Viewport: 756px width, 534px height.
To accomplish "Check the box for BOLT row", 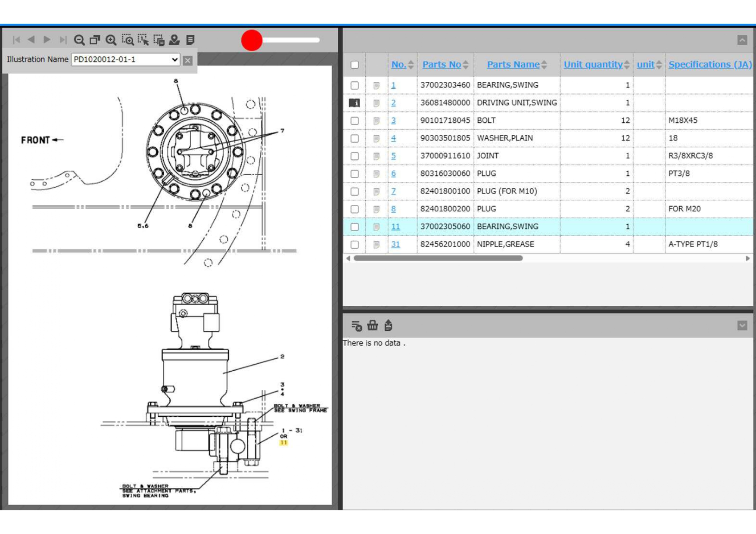I will (355, 121).
